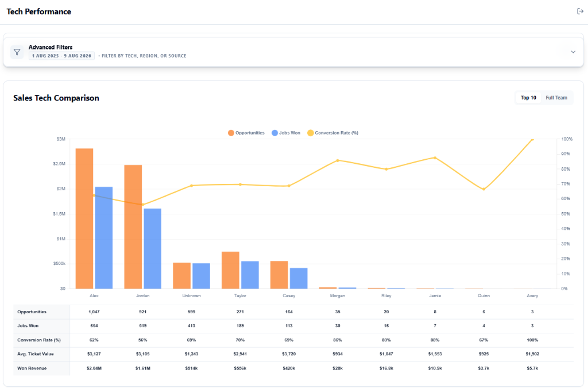Viewport: 588px width, 388px height.
Task: Click the 62% conversion rate cell
Action: point(94,340)
